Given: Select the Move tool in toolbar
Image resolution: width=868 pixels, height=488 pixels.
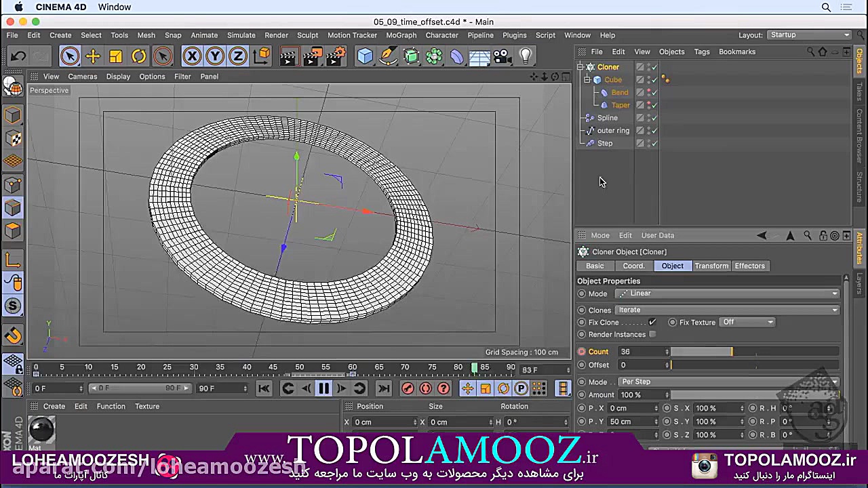Looking at the screenshot, I should 93,56.
